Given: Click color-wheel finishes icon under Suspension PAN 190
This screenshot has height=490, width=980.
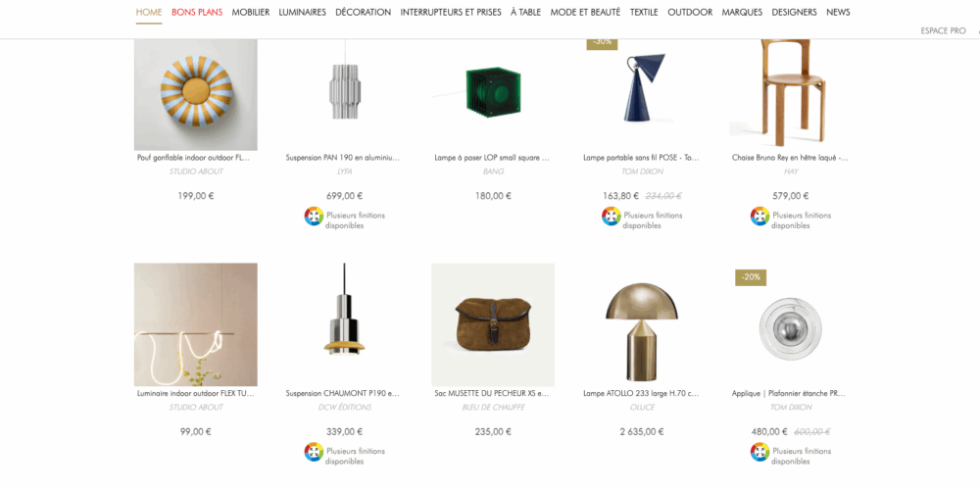Looking at the screenshot, I should pyautogui.click(x=314, y=217).
